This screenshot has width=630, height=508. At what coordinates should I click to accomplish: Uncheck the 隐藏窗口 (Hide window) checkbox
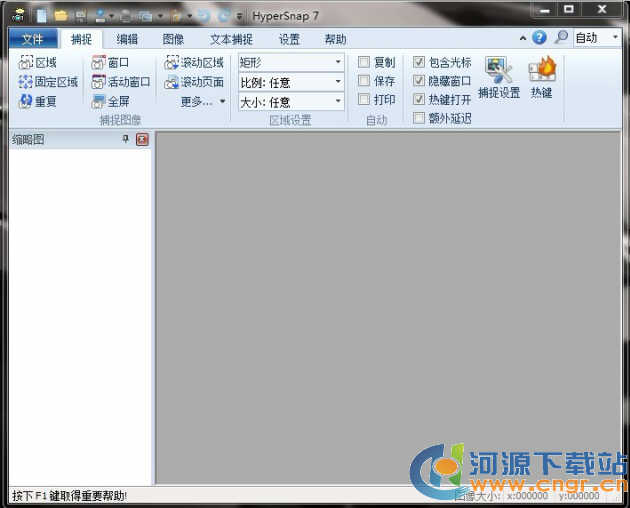click(x=419, y=81)
